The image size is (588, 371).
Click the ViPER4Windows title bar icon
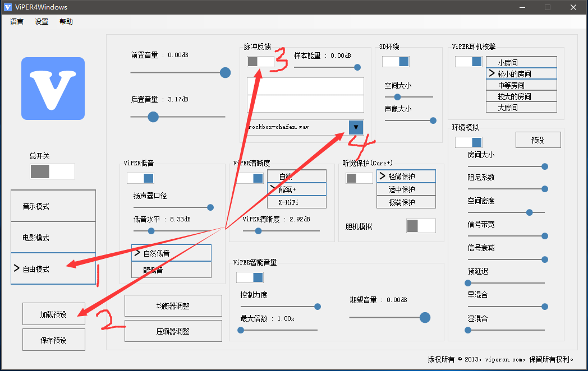[7, 7]
